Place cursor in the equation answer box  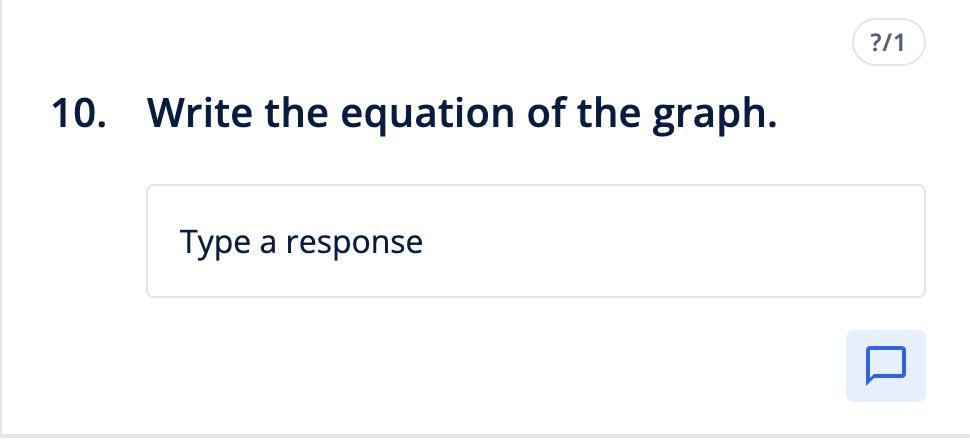coord(535,241)
